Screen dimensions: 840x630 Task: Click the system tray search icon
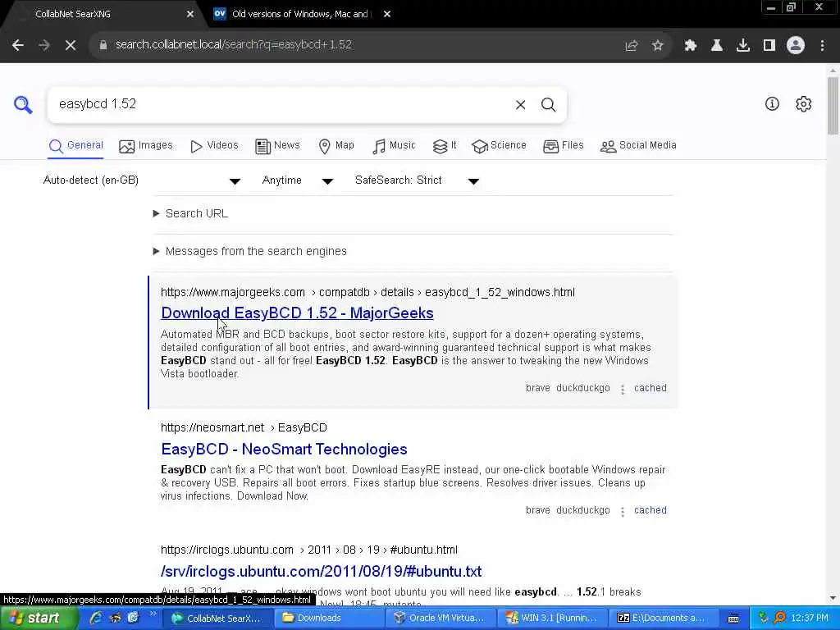(x=780, y=618)
